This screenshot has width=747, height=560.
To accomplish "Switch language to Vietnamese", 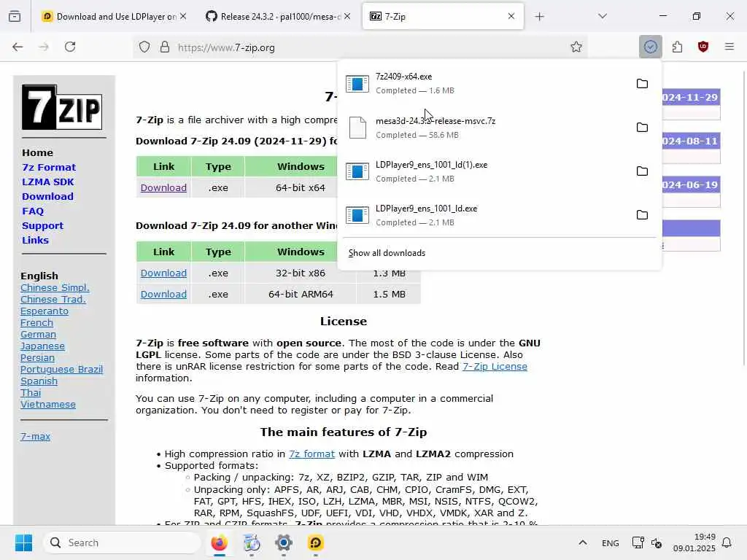I will tap(47, 404).
